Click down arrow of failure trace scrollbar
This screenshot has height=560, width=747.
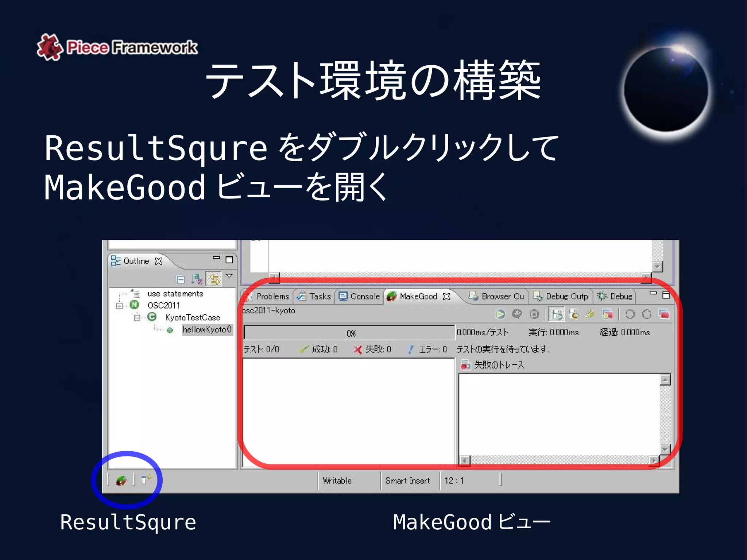(665, 450)
